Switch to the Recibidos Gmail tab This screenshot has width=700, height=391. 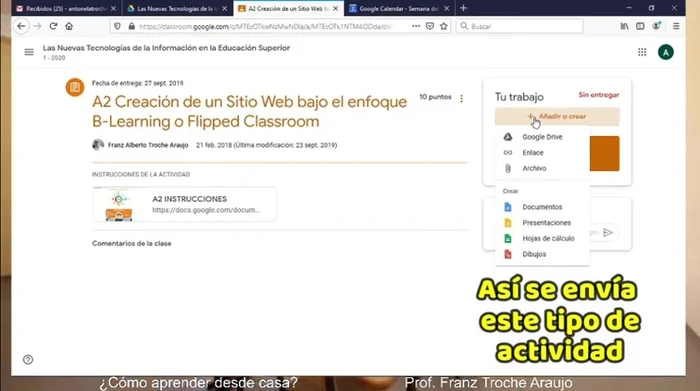[x=66, y=8]
